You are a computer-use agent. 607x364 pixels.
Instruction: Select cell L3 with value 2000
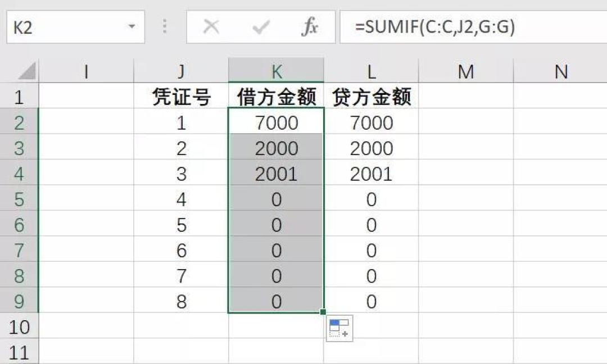tap(372, 147)
